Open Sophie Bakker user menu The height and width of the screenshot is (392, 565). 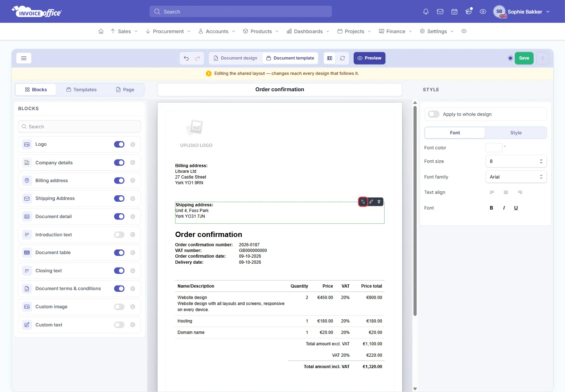522,12
